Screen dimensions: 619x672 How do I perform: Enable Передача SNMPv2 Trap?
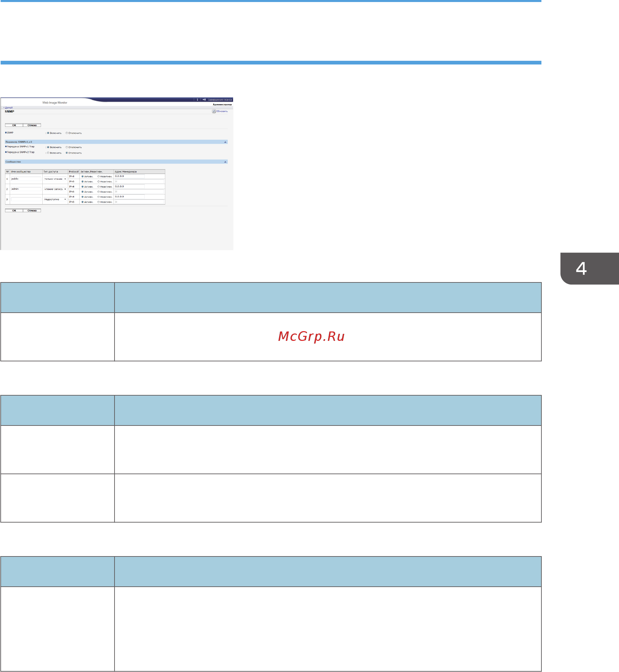pyautogui.click(x=48, y=153)
